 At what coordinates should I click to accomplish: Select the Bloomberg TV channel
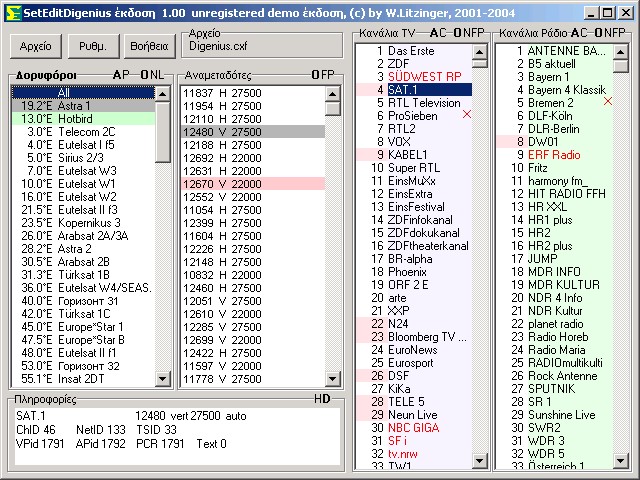point(426,337)
